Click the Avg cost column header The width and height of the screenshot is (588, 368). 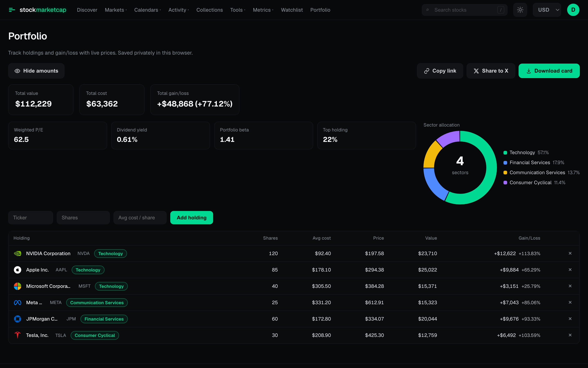(321, 238)
